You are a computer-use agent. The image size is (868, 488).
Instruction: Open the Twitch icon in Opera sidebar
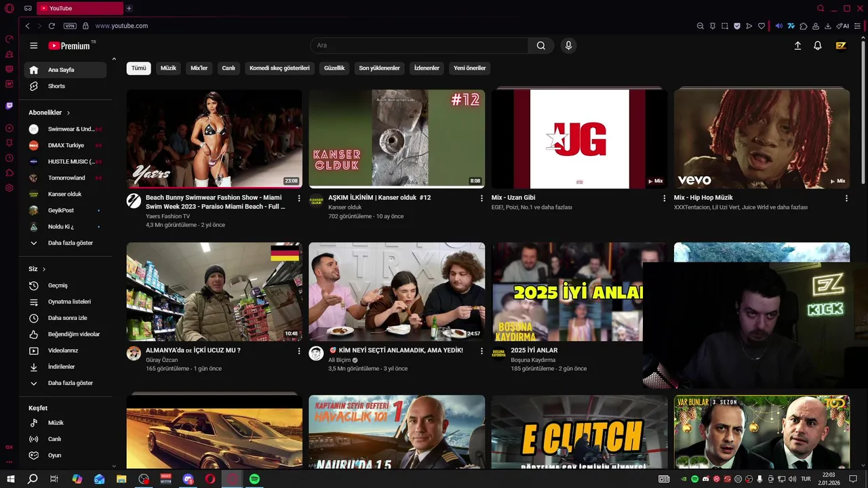(x=9, y=106)
